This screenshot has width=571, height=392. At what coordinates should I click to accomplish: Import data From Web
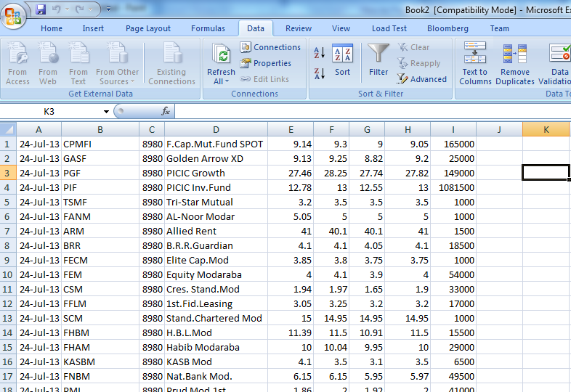[48, 63]
